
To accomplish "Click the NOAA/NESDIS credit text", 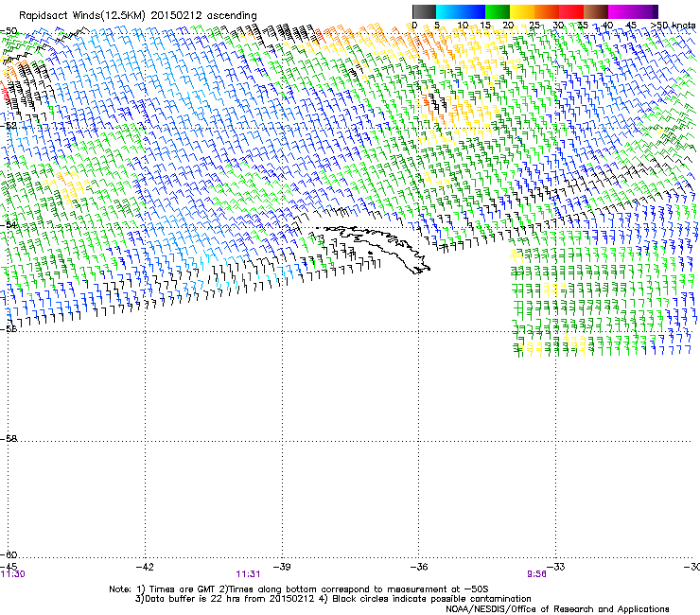I will 557,609.
